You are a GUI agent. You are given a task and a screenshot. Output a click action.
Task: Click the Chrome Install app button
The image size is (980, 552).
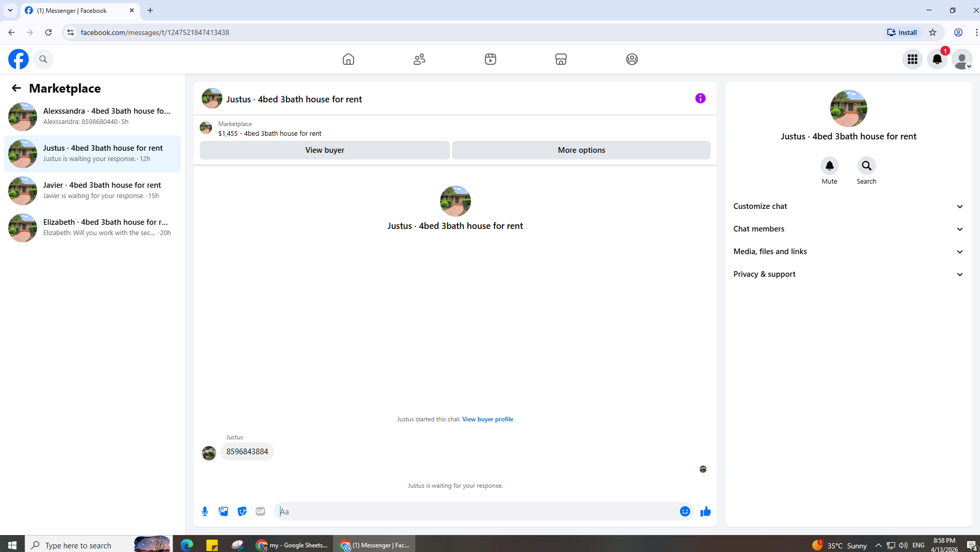[902, 32]
